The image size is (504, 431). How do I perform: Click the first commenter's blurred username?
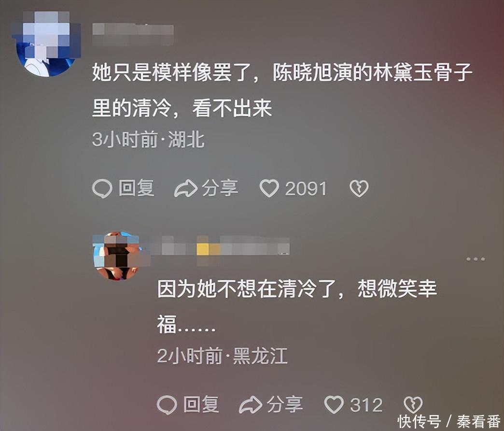pos(133,34)
